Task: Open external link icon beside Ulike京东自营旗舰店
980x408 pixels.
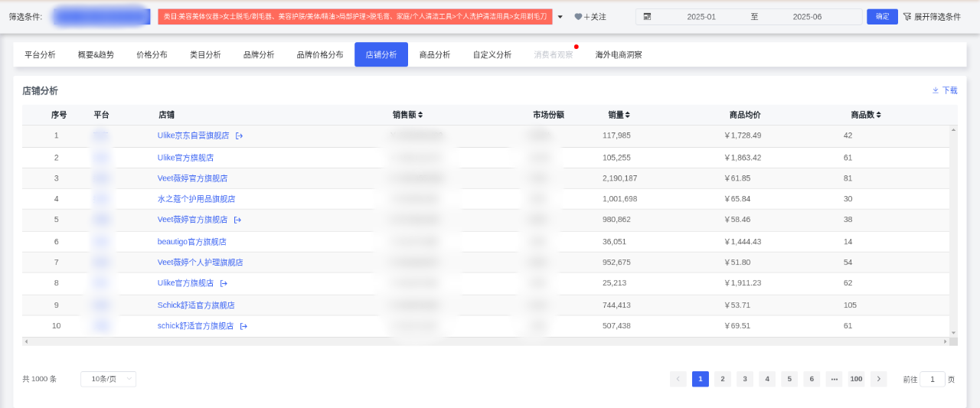Action: tap(239, 135)
